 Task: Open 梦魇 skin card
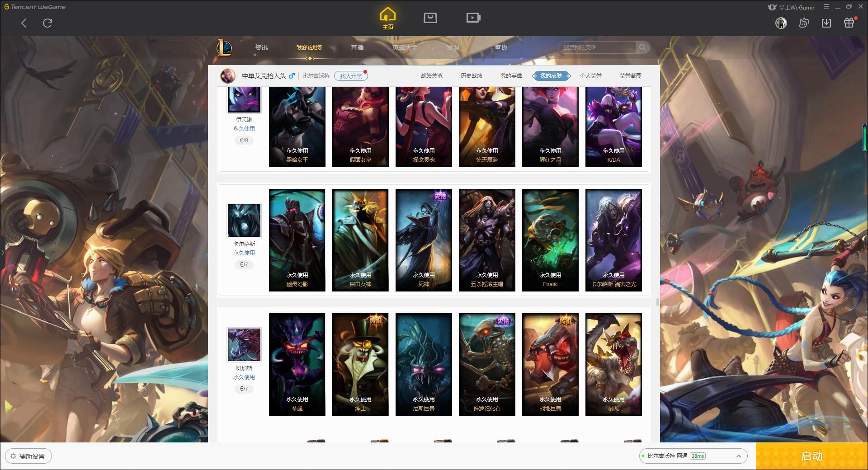click(x=297, y=364)
